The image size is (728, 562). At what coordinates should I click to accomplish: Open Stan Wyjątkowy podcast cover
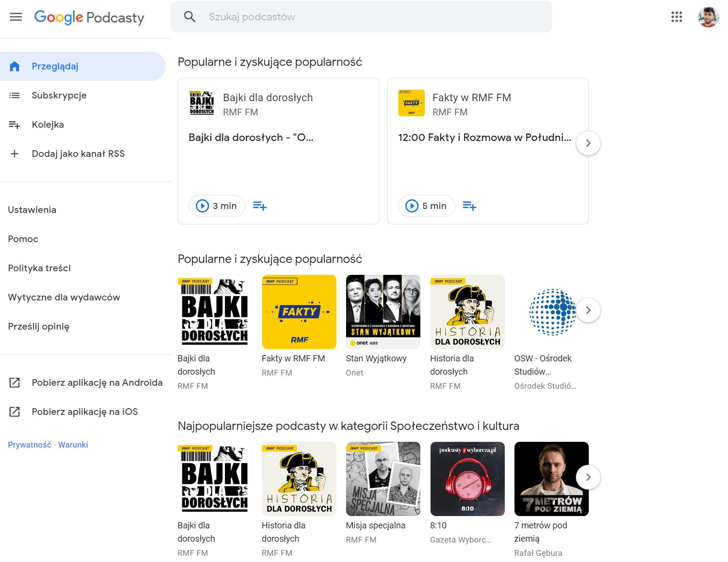(x=383, y=312)
